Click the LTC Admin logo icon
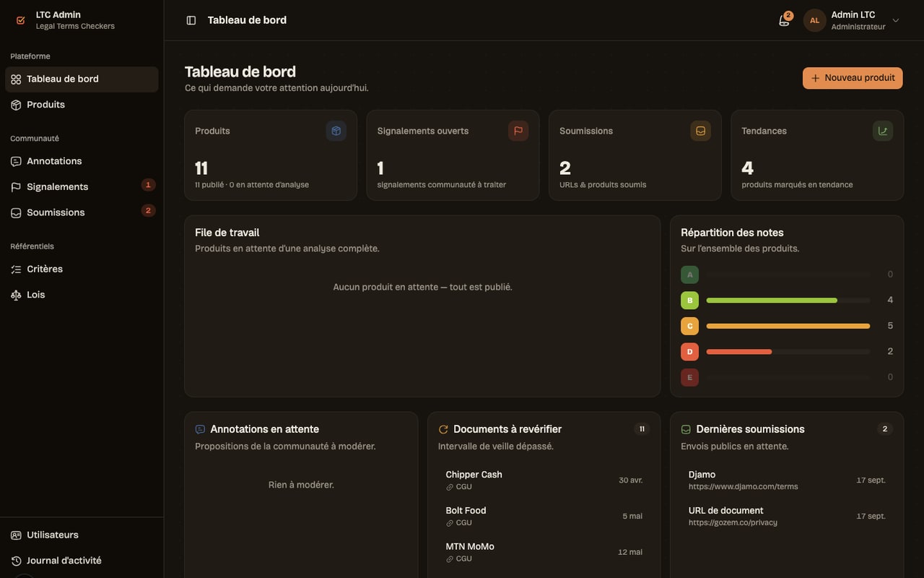 [x=20, y=20]
